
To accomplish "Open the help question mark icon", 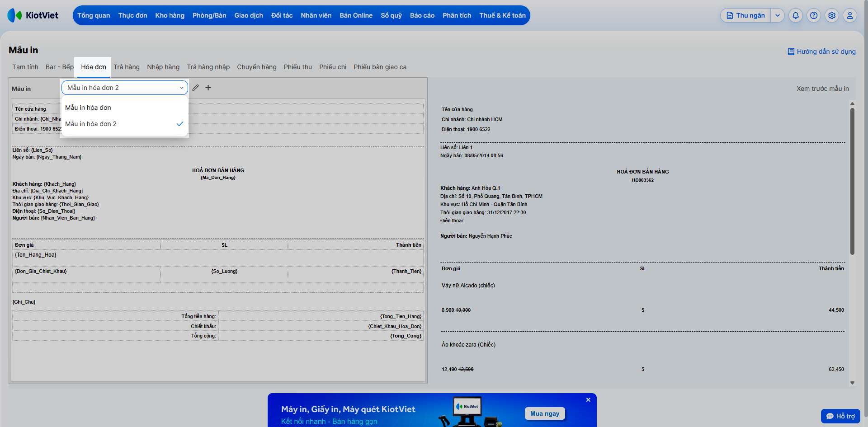I will tap(814, 15).
